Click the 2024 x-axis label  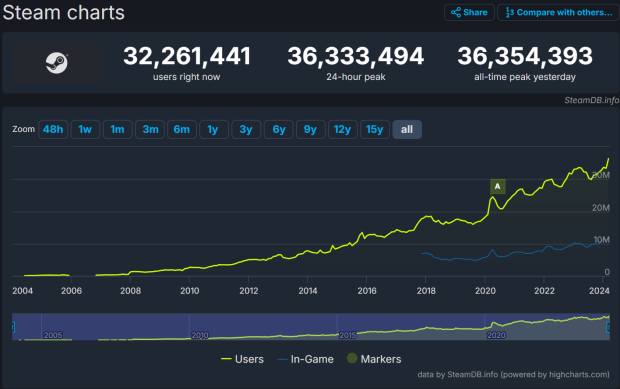pos(599,291)
